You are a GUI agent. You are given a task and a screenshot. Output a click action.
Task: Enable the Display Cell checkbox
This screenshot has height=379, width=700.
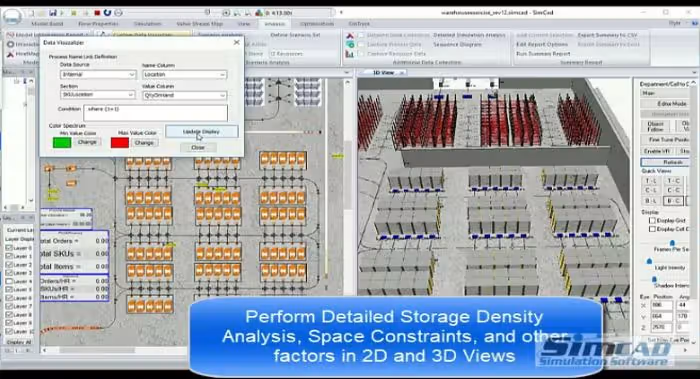click(x=652, y=229)
